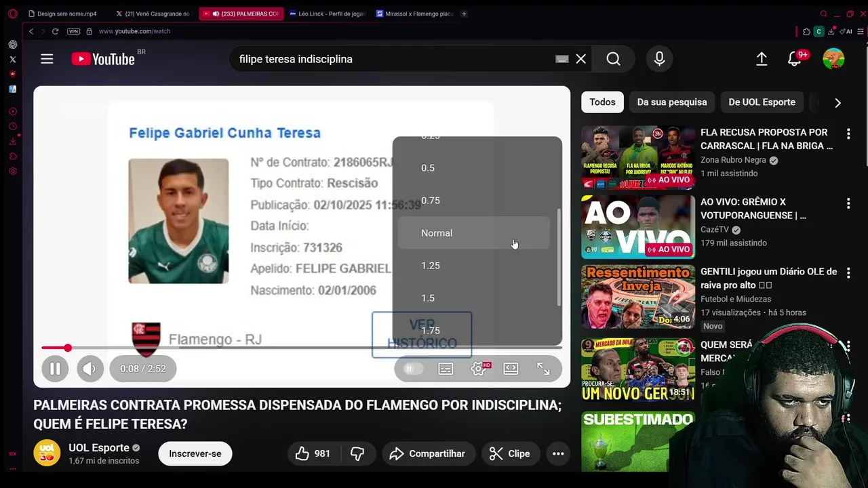Open the player settings gear
This screenshot has height=488, width=868.
(478, 369)
